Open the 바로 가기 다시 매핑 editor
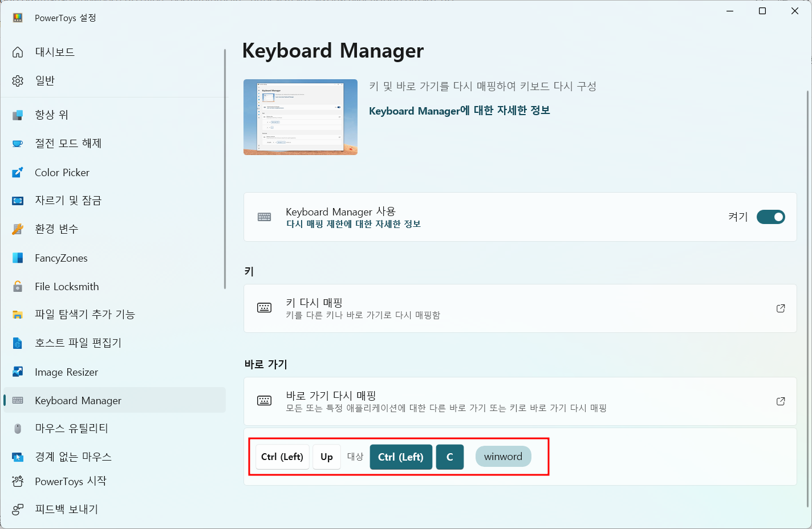Image resolution: width=812 pixels, height=529 pixels. click(520, 401)
